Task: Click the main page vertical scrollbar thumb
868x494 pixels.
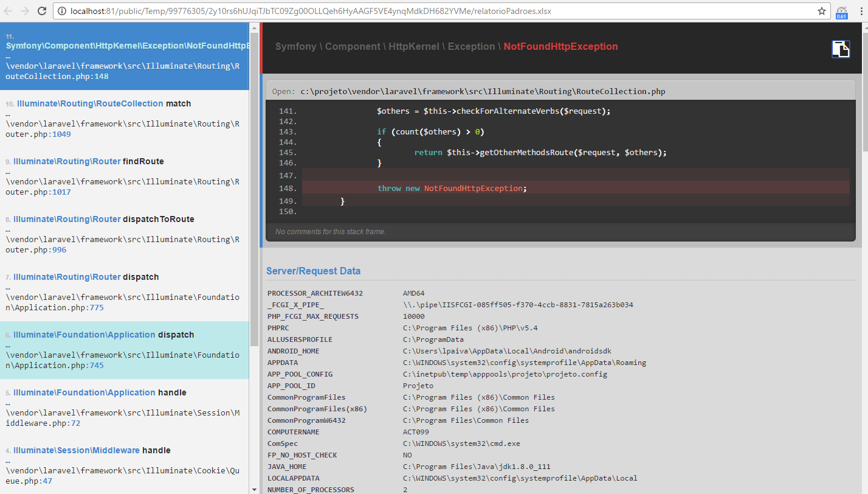Action: [x=864, y=92]
